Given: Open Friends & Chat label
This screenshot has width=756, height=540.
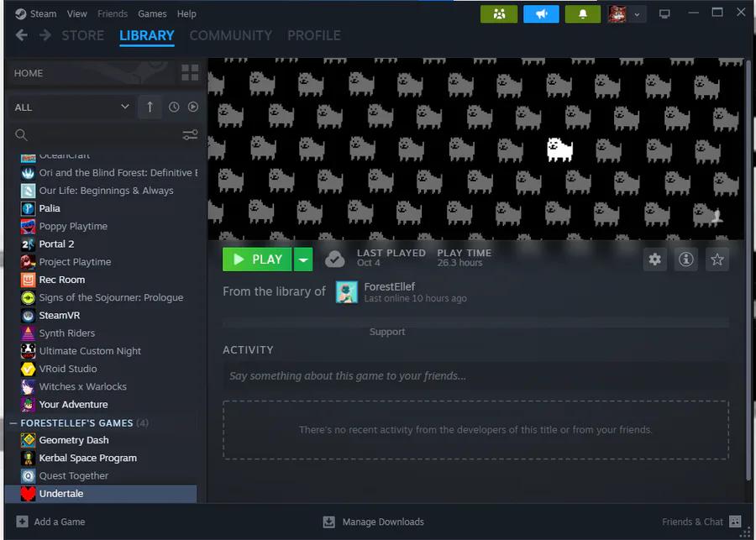Looking at the screenshot, I should point(692,522).
